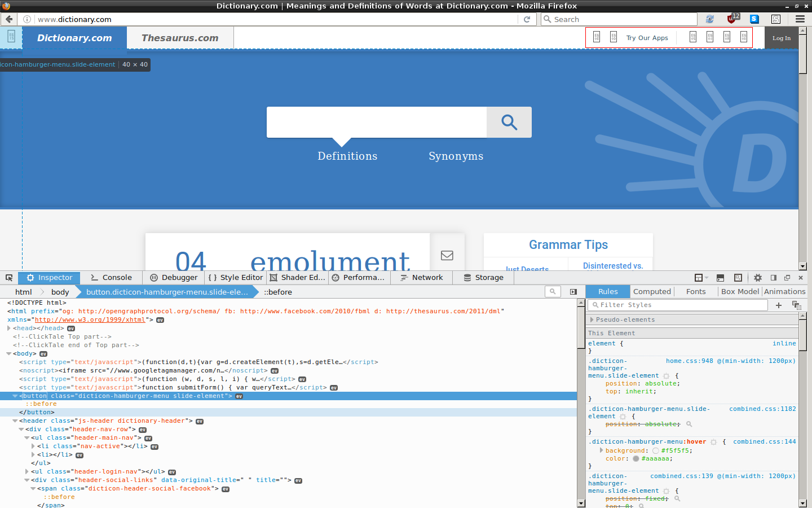
Task: Dock devtools to side of window
Action: tap(774, 278)
